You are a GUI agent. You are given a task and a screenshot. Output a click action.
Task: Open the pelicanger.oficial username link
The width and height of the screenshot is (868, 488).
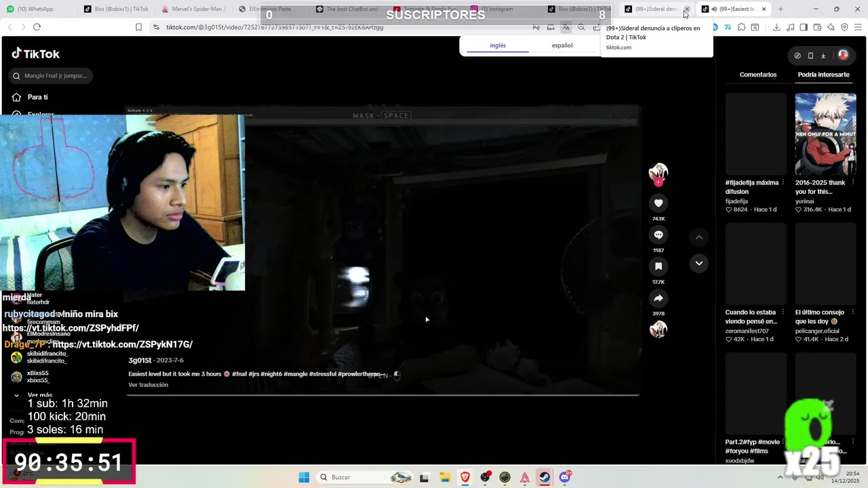pyautogui.click(x=817, y=331)
